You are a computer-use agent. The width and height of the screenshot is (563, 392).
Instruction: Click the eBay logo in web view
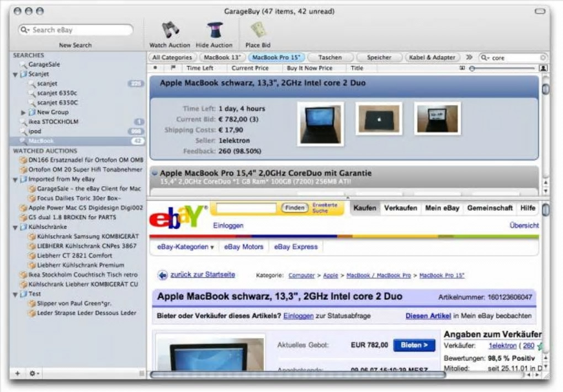point(178,217)
